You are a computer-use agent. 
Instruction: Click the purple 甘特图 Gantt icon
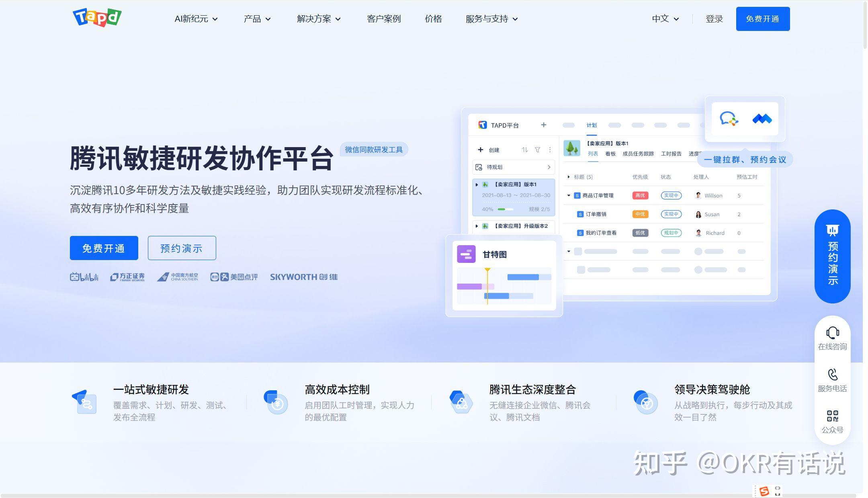tap(466, 254)
